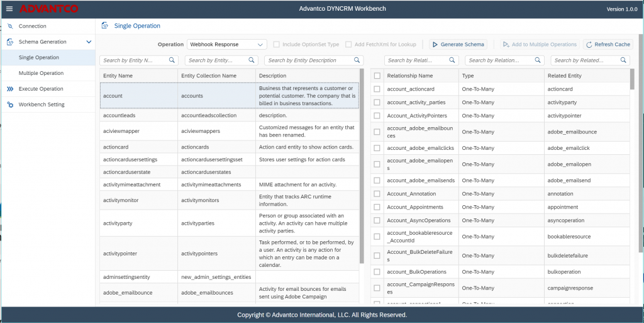Check the account_actioncard relationship checkbox

[377, 89]
